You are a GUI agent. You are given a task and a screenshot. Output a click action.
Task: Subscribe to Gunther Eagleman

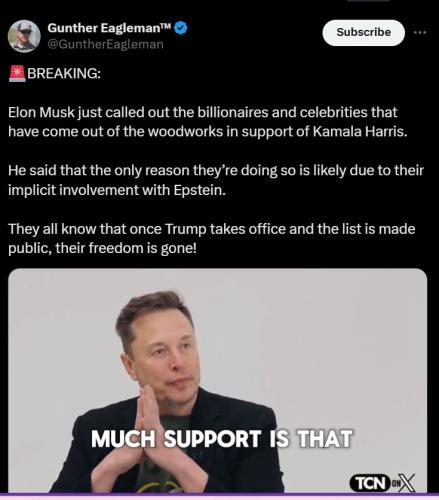coord(364,33)
